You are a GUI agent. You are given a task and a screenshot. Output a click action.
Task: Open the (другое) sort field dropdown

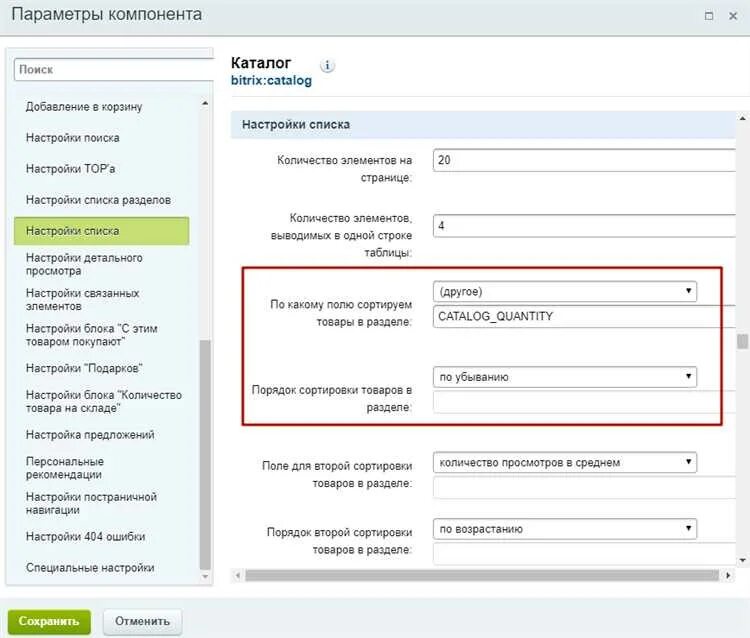(565, 291)
